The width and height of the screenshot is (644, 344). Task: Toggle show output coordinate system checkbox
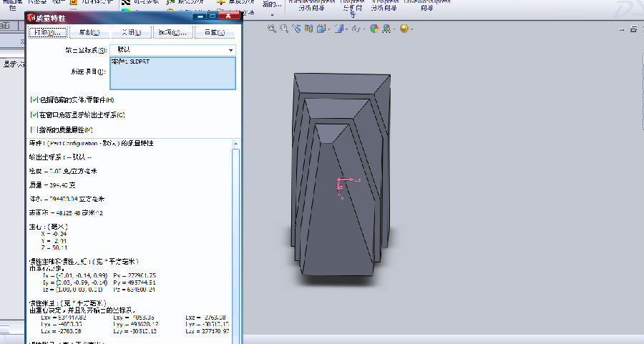tap(34, 114)
